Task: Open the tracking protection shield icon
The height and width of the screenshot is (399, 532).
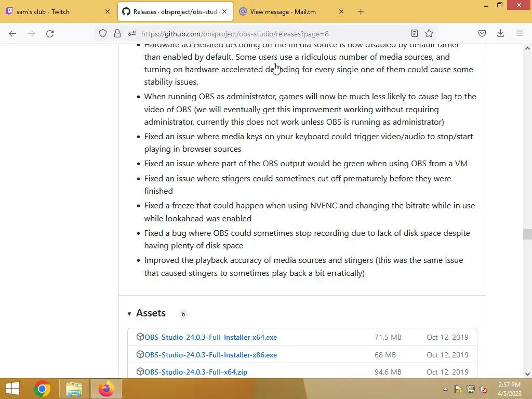Action: (x=103, y=34)
